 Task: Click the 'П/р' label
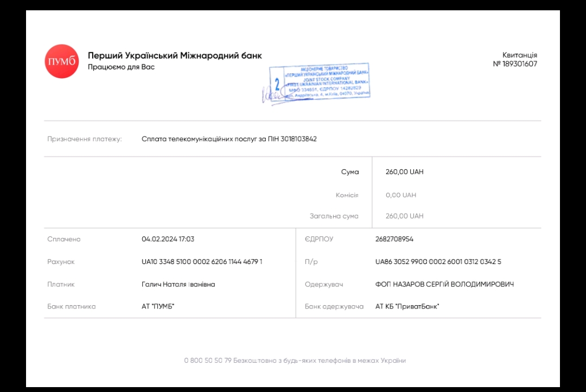311,262
